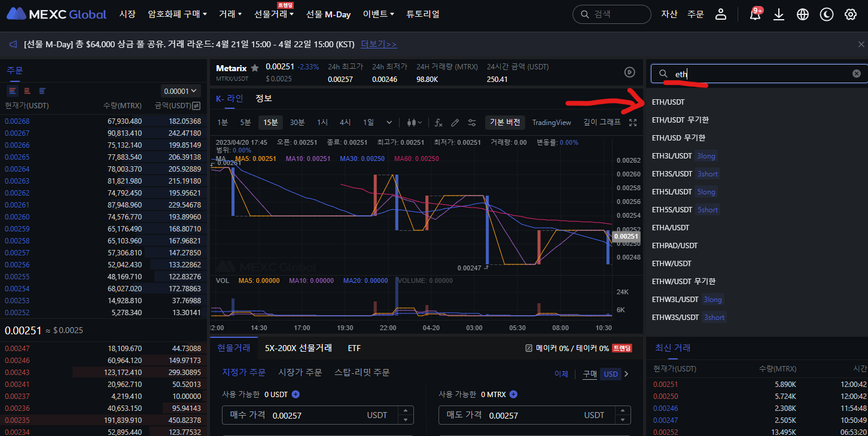Select ETH/USDT from search results
Image resolution: width=868 pixels, height=436 pixels.
click(668, 102)
